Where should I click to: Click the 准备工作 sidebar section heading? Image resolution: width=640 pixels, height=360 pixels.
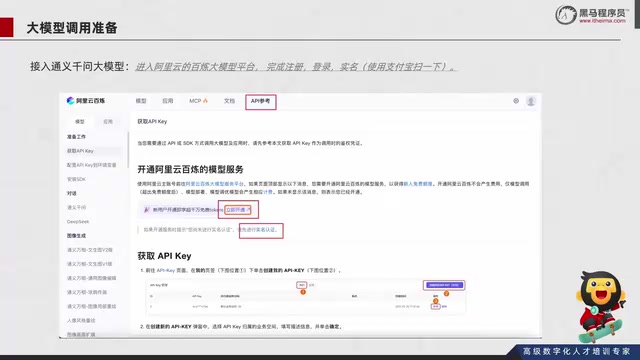click(76, 137)
